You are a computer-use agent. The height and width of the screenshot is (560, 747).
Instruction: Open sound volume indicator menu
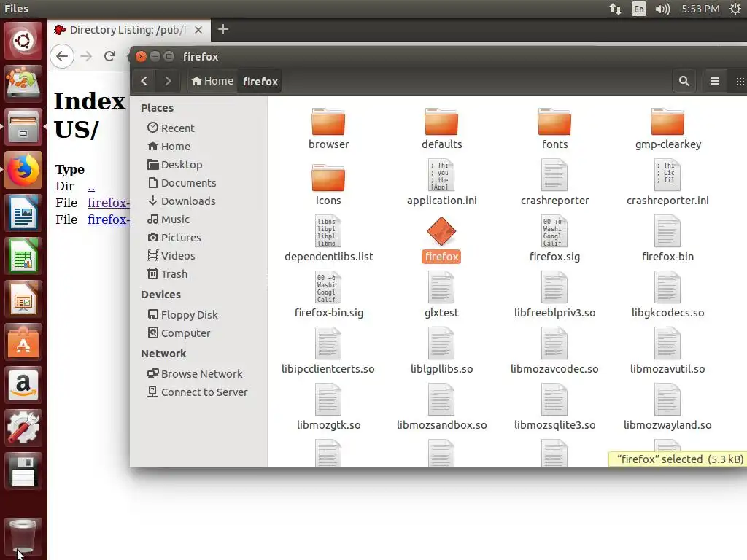662,9
